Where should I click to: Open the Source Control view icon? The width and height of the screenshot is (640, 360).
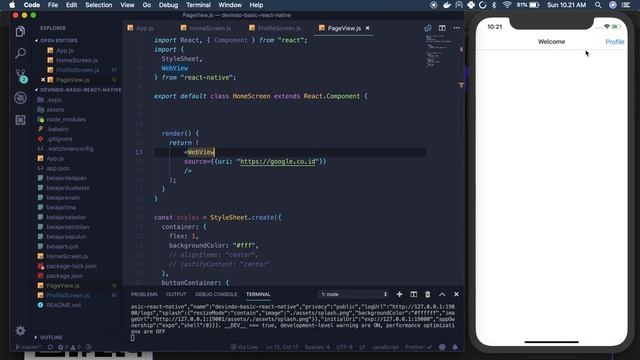coord(20,76)
